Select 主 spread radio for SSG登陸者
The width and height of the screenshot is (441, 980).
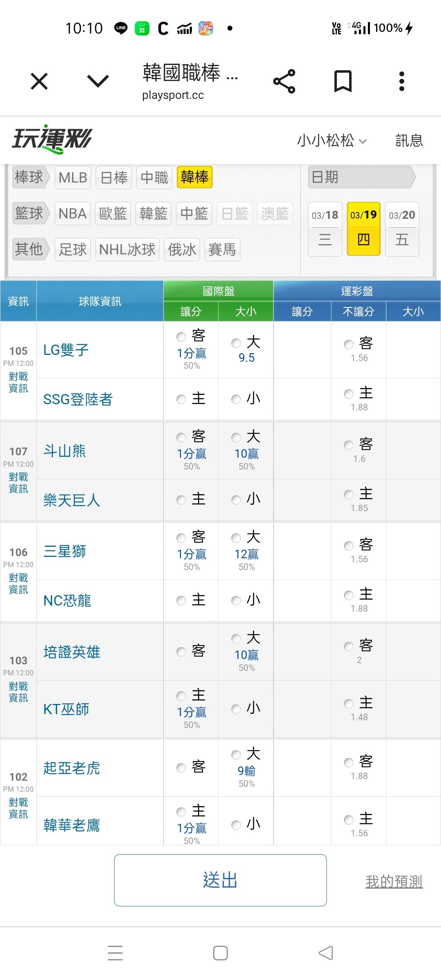pos(181,399)
